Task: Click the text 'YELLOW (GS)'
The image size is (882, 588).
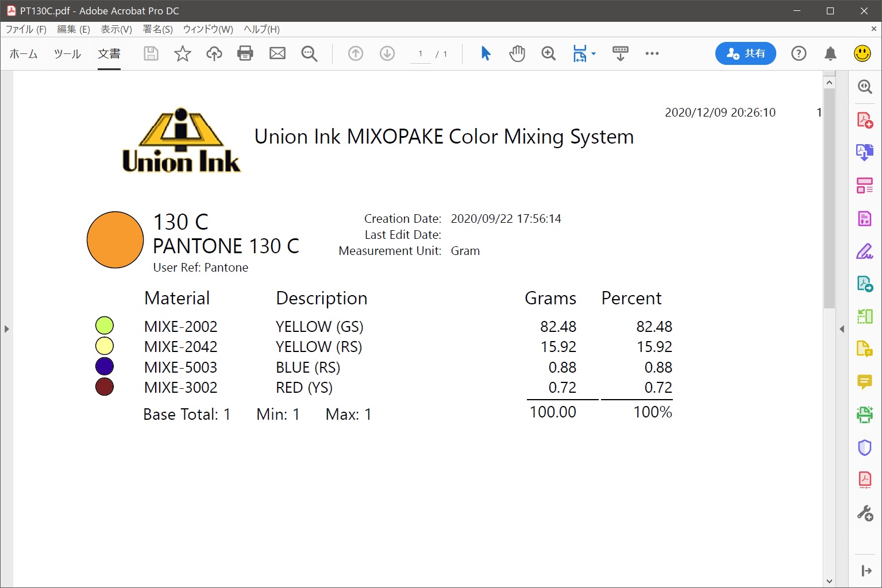Action: tap(319, 327)
